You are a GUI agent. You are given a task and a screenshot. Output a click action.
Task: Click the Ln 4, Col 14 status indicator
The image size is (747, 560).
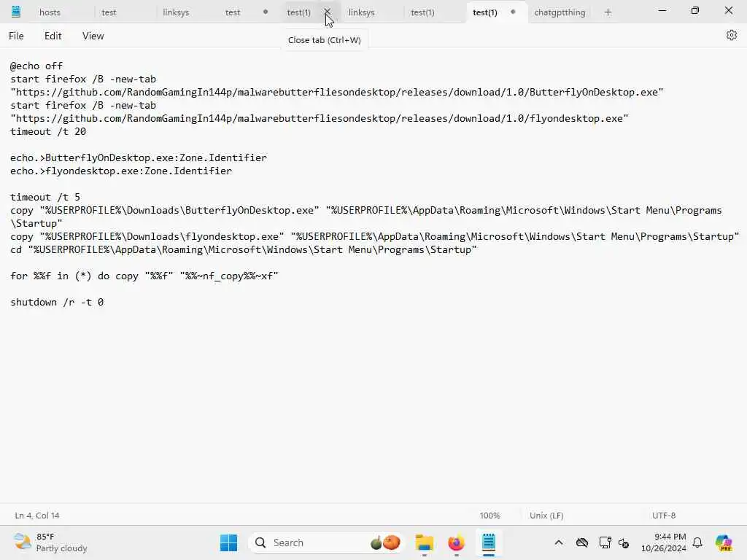pyautogui.click(x=37, y=516)
